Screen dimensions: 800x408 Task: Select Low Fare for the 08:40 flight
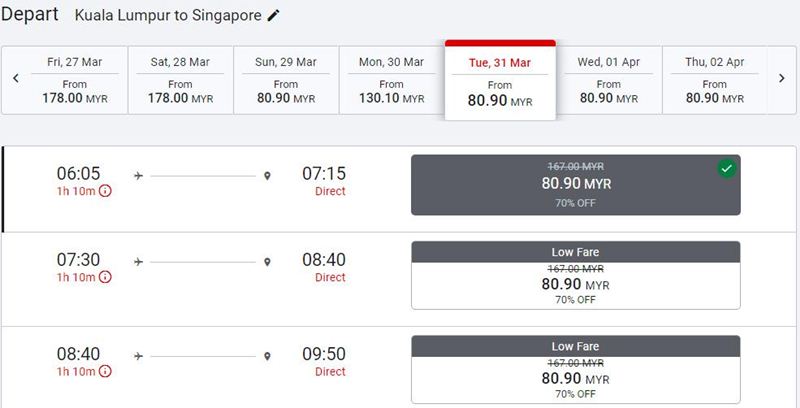576,370
